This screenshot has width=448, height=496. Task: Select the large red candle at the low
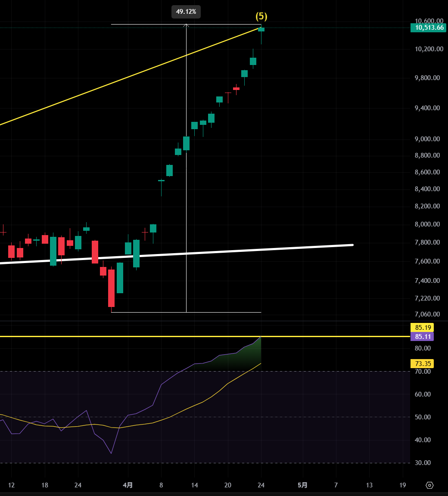coord(111,288)
